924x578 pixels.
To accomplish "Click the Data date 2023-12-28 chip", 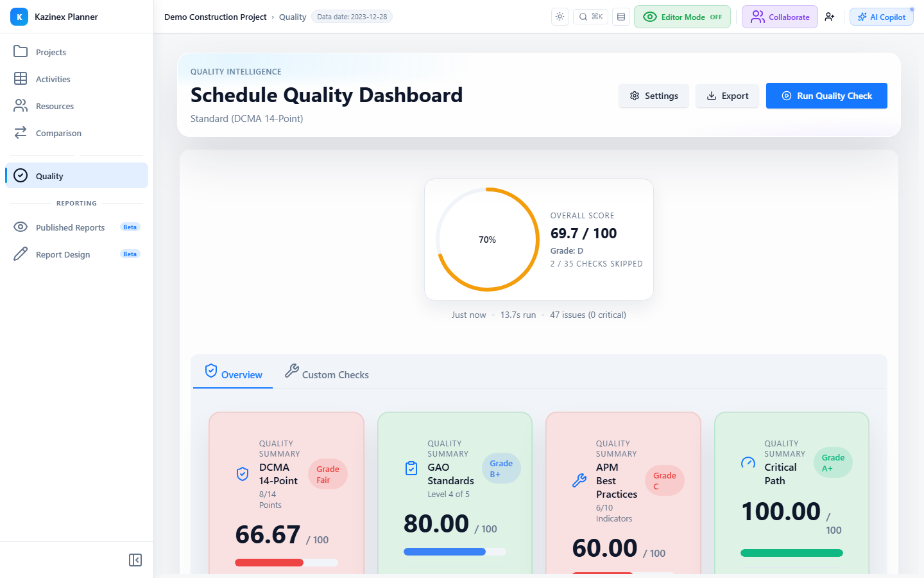I will click(352, 17).
